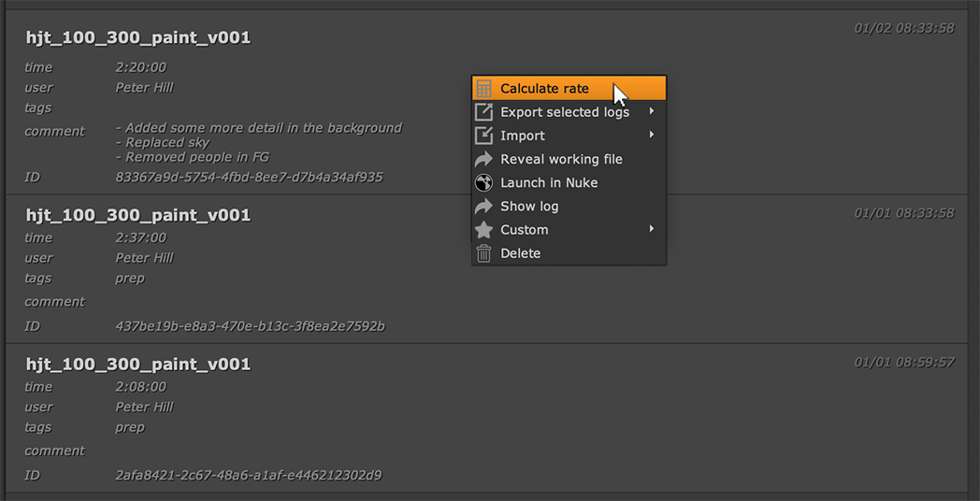Choose the Show log text label

(529, 206)
